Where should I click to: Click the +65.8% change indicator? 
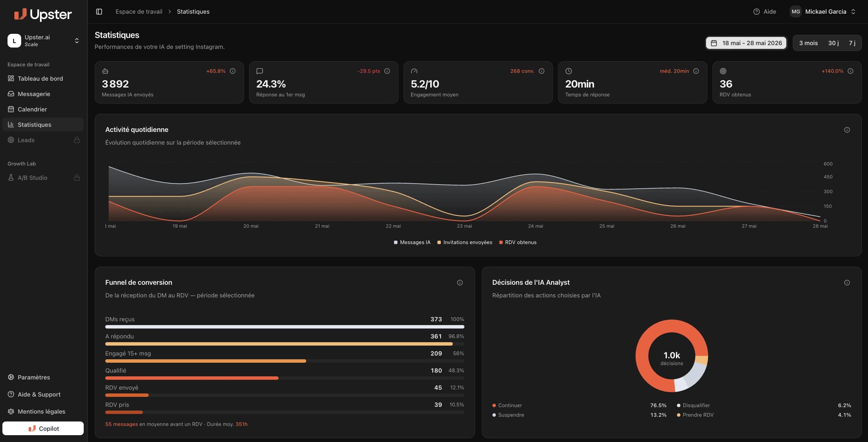[x=216, y=71]
